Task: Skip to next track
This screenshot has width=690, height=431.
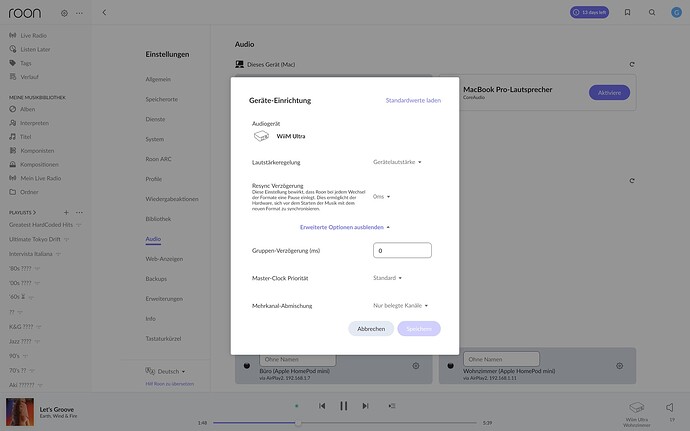Action: pos(365,406)
